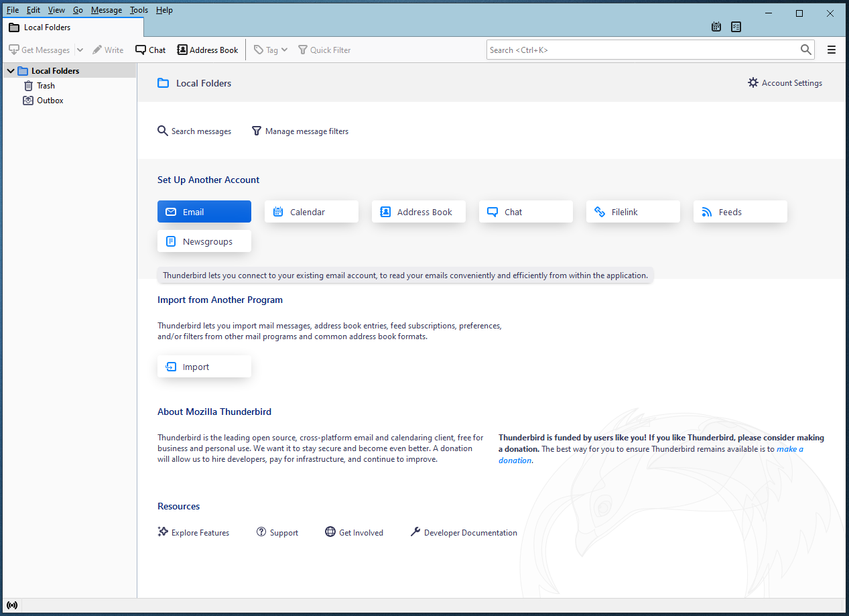Image resolution: width=849 pixels, height=616 pixels.
Task: Follow the "make a donation" link
Action: point(789,449)
